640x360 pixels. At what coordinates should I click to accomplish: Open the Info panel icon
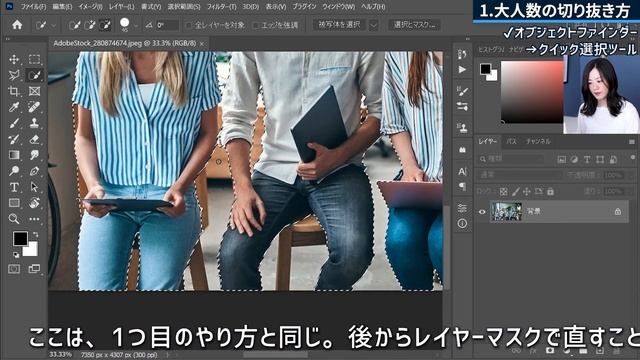tap(462, 223)
